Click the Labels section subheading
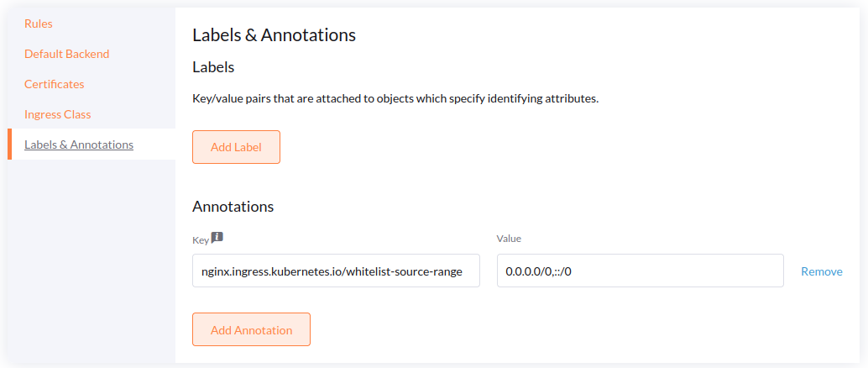This screenshot has height=368, width=868. pyautogui.click(x=213, y=66)
